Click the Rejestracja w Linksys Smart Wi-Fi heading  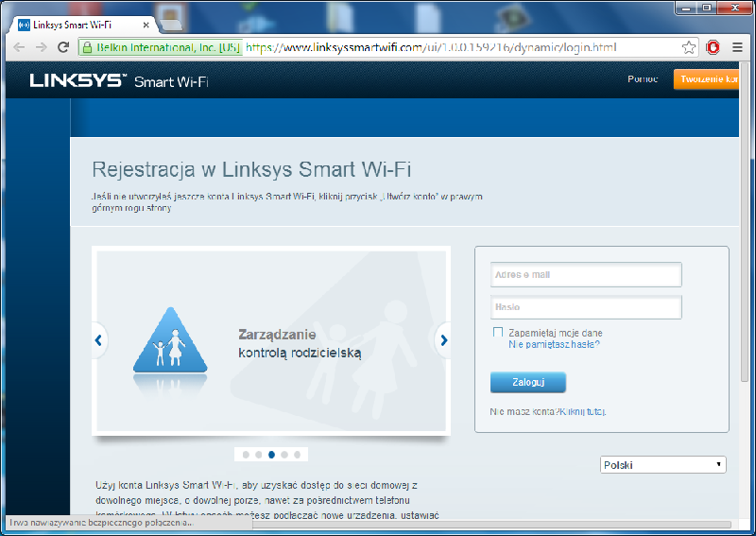[251, 169]
